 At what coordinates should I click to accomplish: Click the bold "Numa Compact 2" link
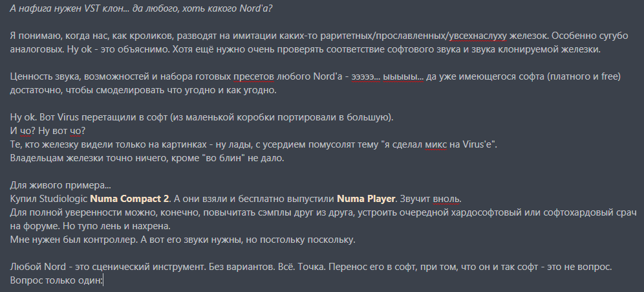(129, 197)
